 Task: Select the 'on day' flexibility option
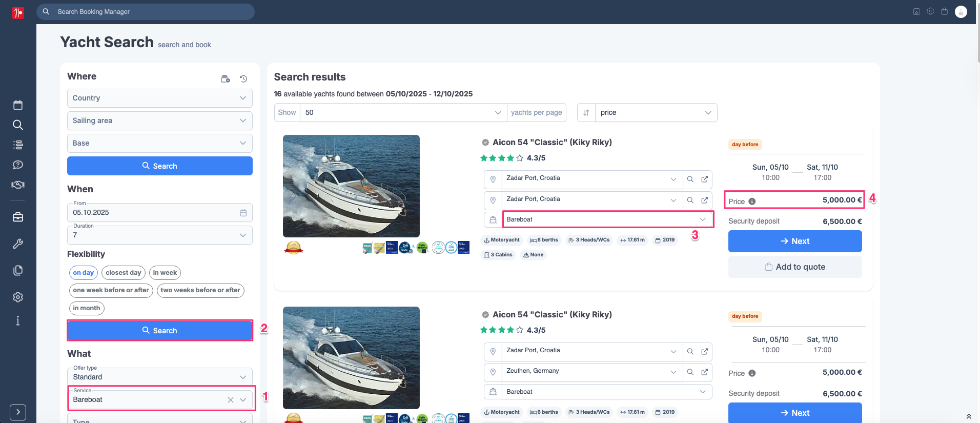tap(84, 273)
